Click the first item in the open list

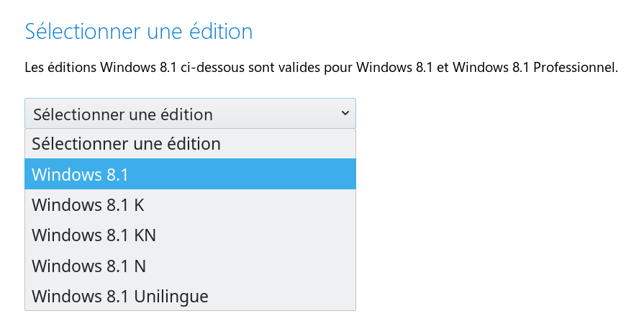(190, 144)
